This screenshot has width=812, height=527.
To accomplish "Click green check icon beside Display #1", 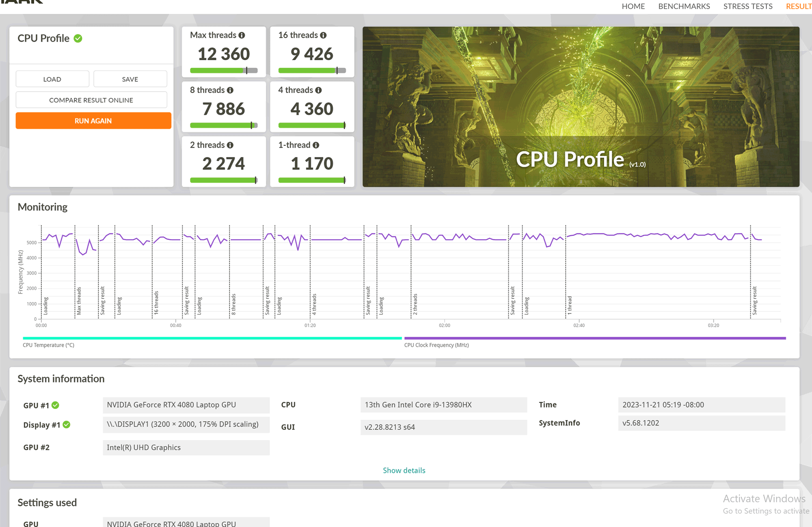I will tap(67, 425).
